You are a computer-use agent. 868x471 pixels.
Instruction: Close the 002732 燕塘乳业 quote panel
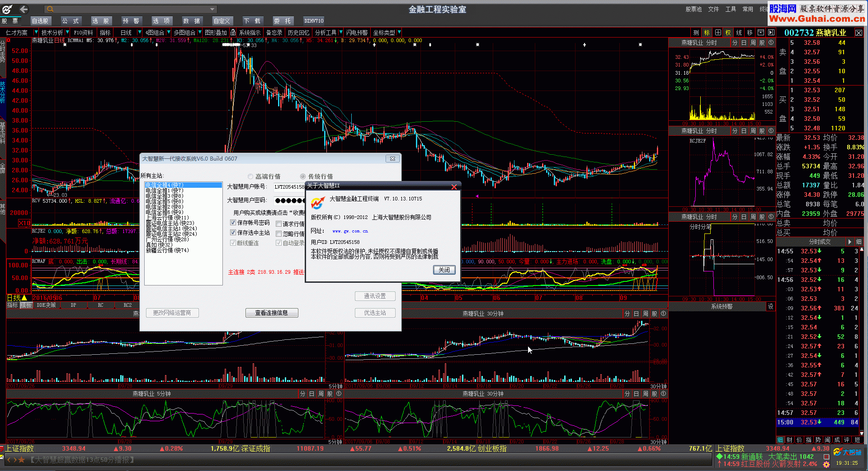click(859, 33)
